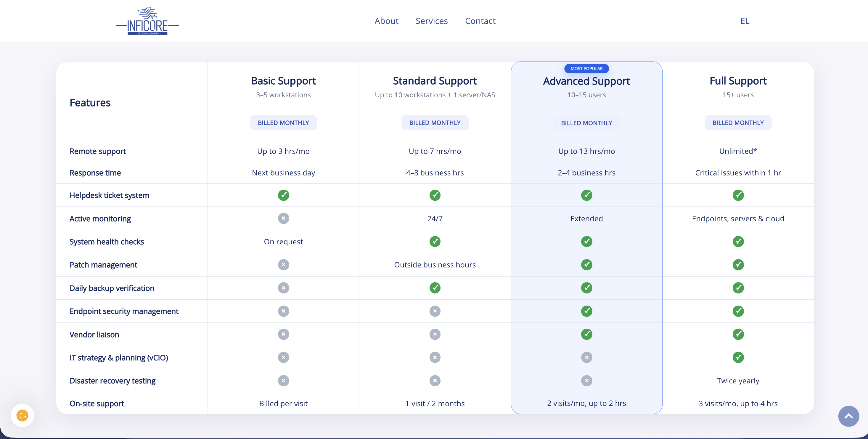Switch language with the EL link
The image size is (868, 439).
coord(745,21)
